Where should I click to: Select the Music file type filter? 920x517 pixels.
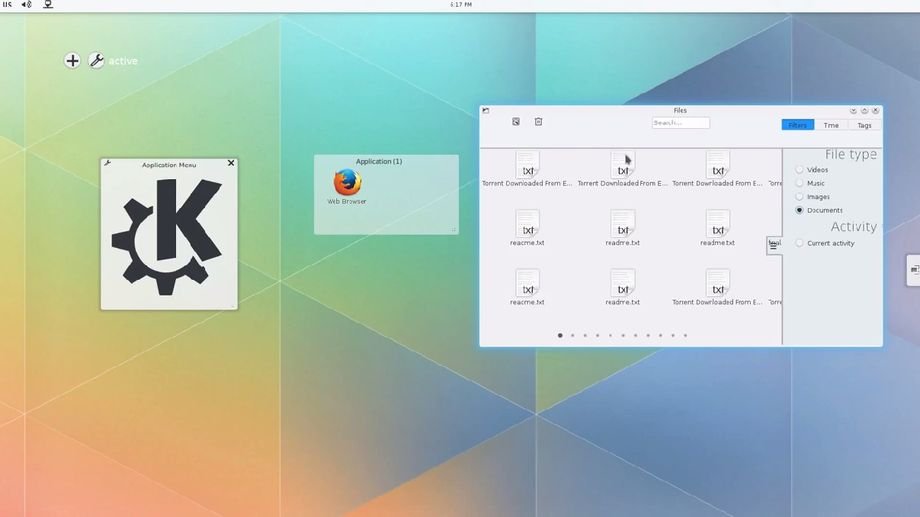tap(799, 183)
